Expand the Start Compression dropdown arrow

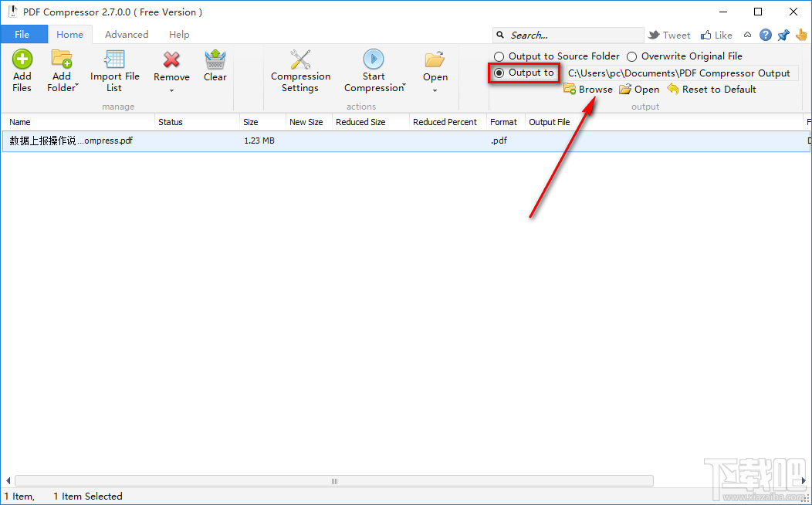pyautogui.click(x=404, y=85)
